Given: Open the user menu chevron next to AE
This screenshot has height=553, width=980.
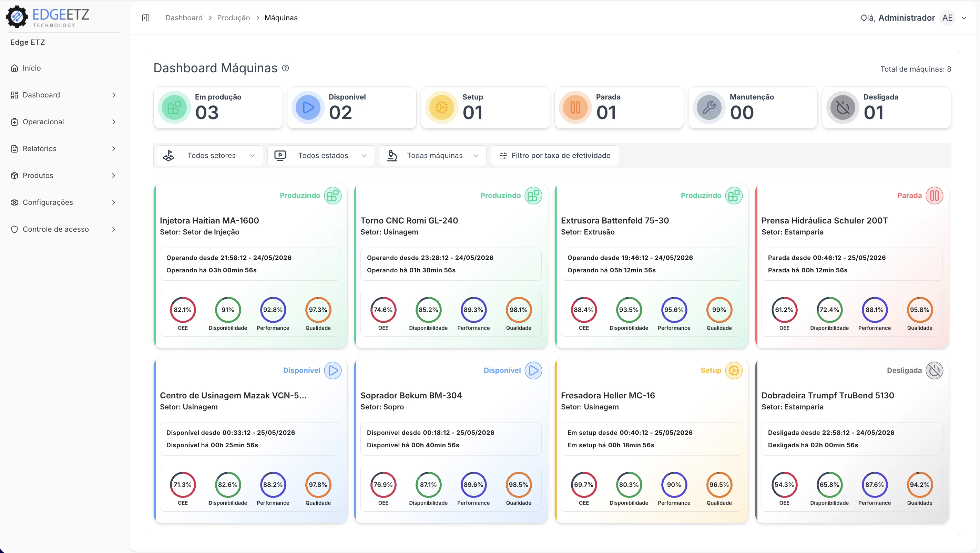Looking at the screenshot, I should (964, 18).
